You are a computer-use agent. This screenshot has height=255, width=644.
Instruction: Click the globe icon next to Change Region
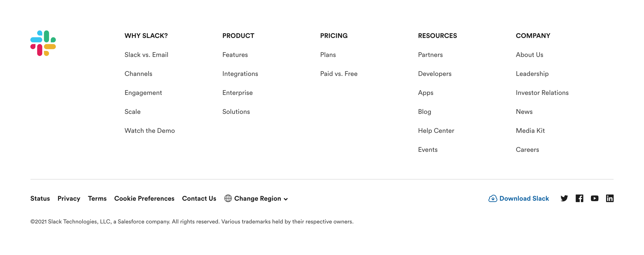228,198
